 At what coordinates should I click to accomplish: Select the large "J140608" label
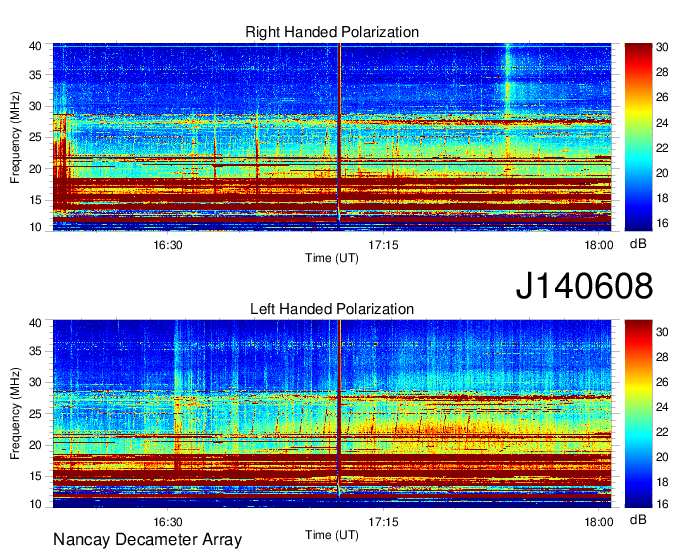(584, 285)
